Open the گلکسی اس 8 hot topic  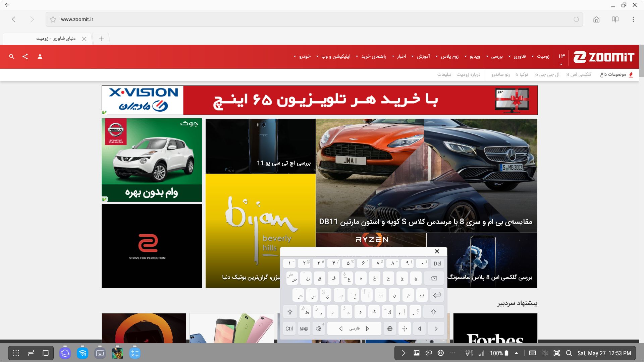[579, 74]
